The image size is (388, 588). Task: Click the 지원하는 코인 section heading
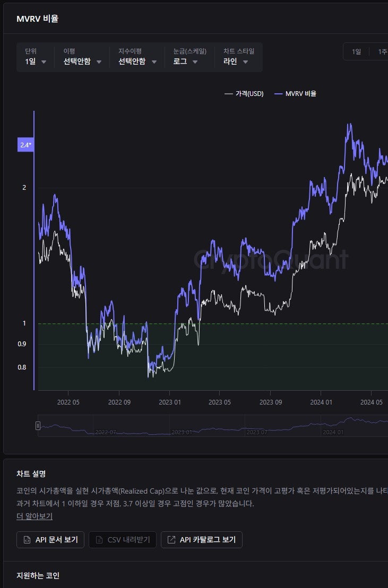point(38,575)
